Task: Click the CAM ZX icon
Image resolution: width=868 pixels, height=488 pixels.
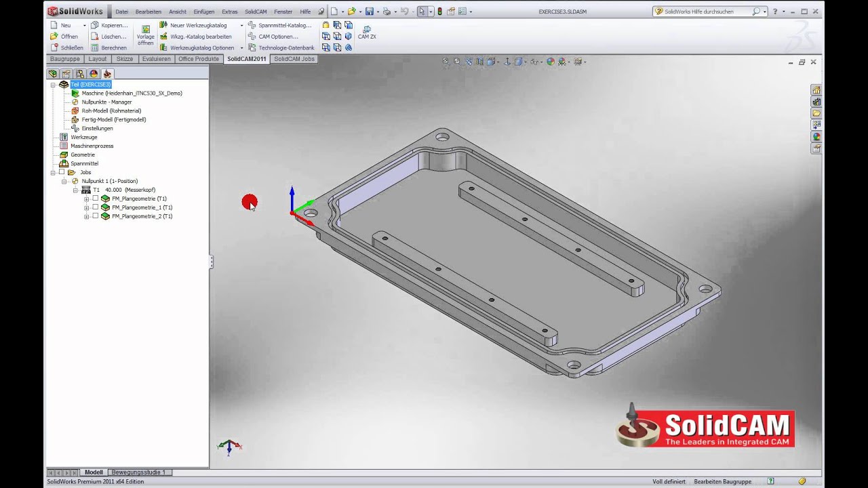Action: pyautogui.click(x=367, y=33)
